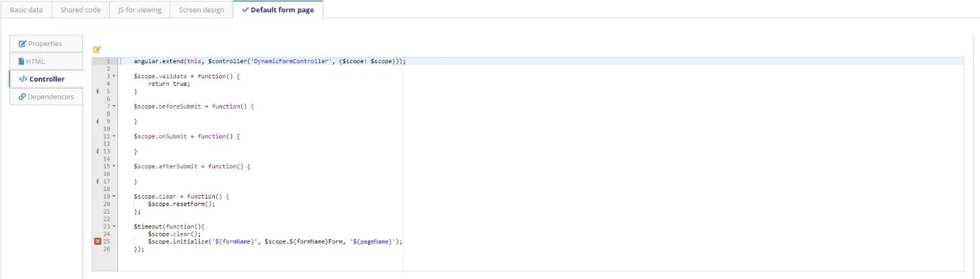Select the Default form page tab
Image resolution: width=980 pixels, height=279 pixels.
(x=277, y=10)
